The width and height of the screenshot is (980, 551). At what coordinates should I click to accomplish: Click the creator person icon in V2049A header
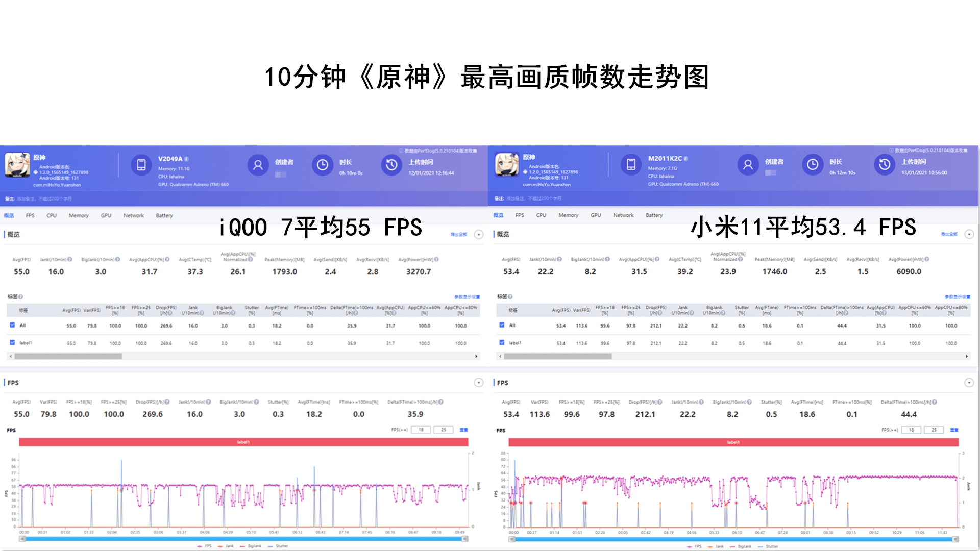point(258,165)
